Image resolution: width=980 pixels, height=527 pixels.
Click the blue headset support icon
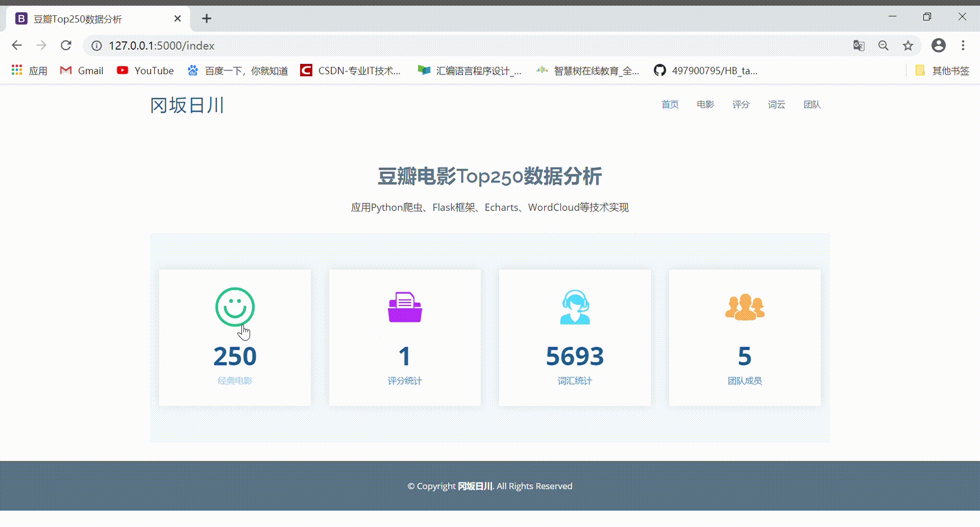(x=575, y=307)
